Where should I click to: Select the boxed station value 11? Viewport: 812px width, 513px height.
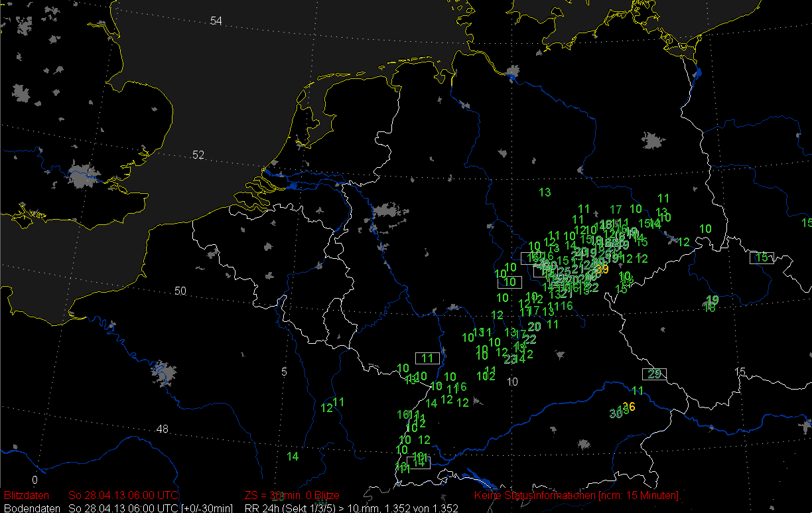[427, 358]
